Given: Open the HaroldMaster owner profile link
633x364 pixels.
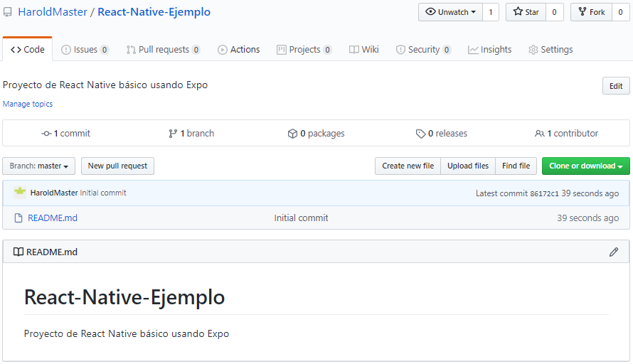Looking at the screenshot, I should click(x=53, y=12).
